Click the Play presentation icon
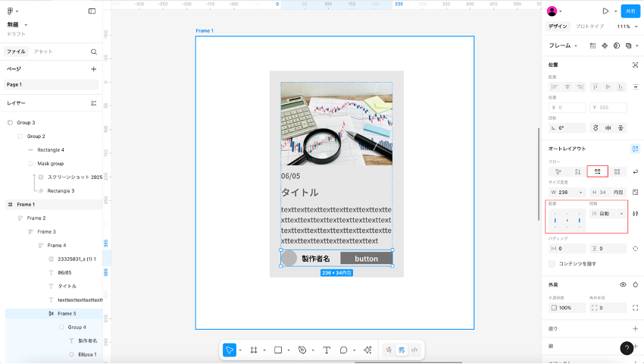This screenshot has width=644, height=364. point(605,11)
